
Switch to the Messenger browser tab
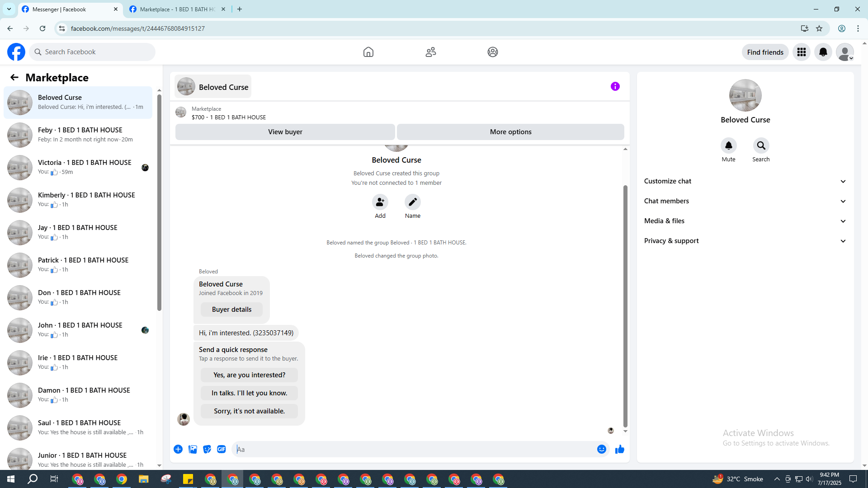point(70,9)
